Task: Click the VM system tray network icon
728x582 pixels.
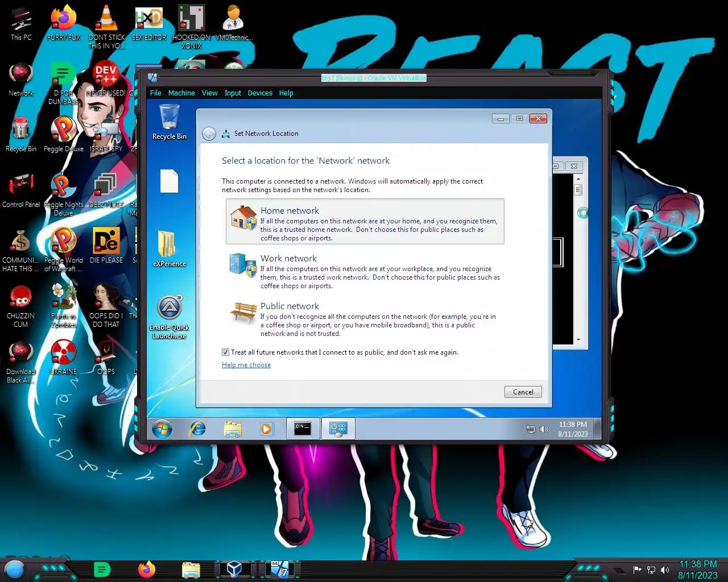Action: [531, 429]
